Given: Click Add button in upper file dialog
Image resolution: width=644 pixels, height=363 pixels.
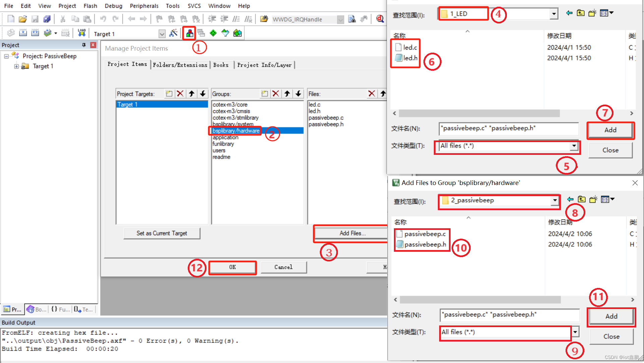Looking at the screenshot, I should point(611,130).
